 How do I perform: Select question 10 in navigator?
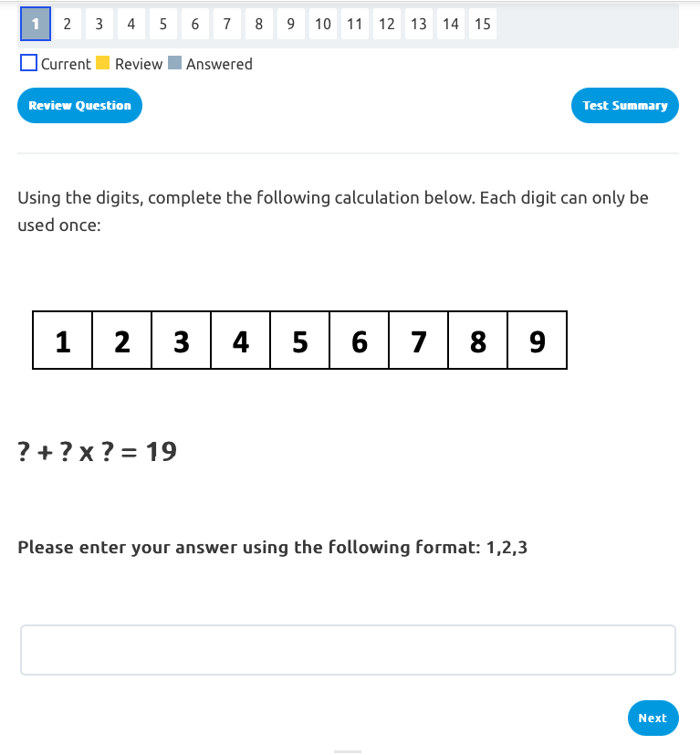(322, 25)
